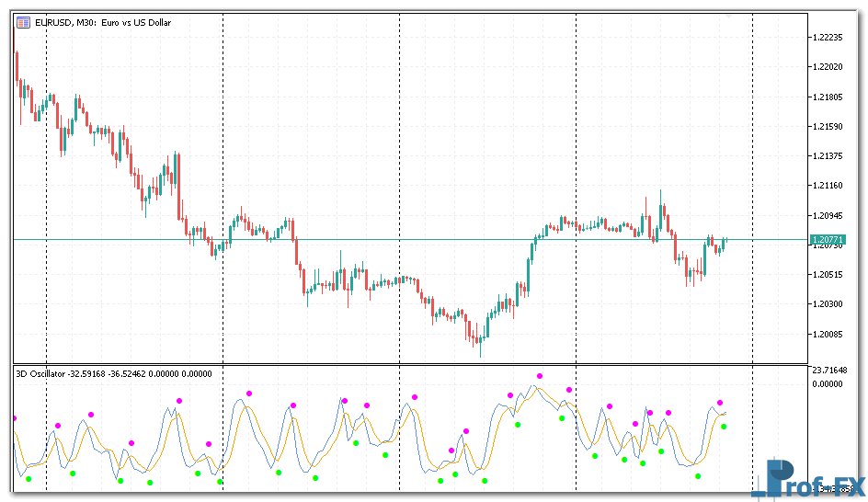Click the 1.22235 price scale label
The image size is (868, 502).
(829, 38)
